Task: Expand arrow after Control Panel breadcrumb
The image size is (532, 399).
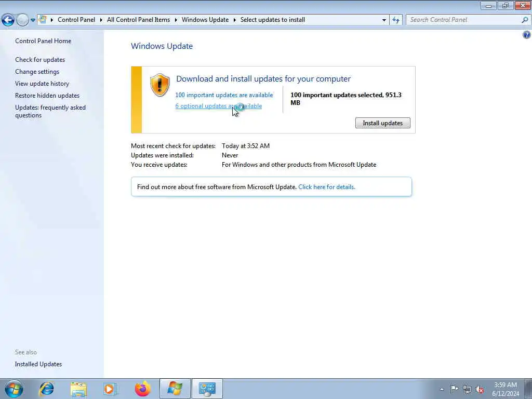Action: [x=101, y=20]
